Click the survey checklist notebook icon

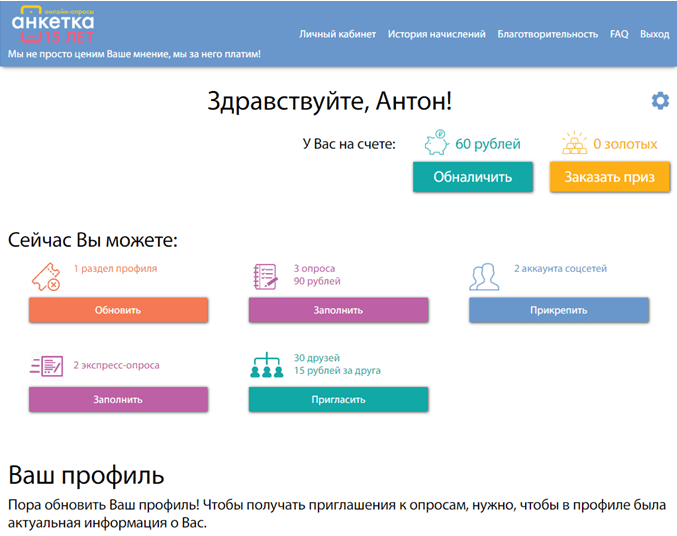pyautogui.click(x=266, y=277)
